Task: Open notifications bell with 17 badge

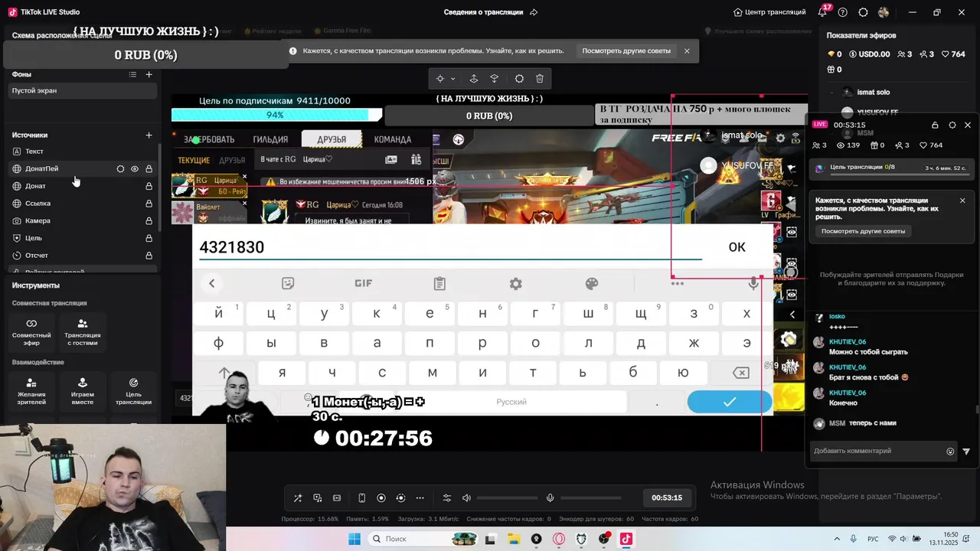Action: 823,12
